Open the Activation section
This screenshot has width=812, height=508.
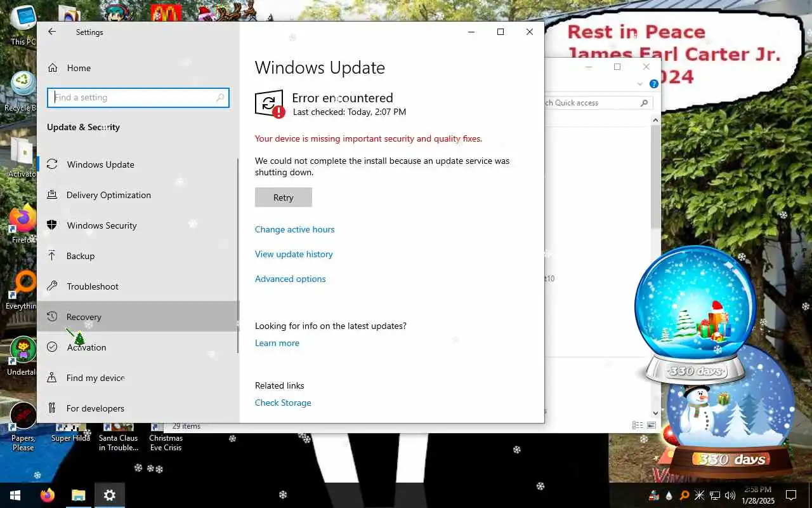[138, 347]
